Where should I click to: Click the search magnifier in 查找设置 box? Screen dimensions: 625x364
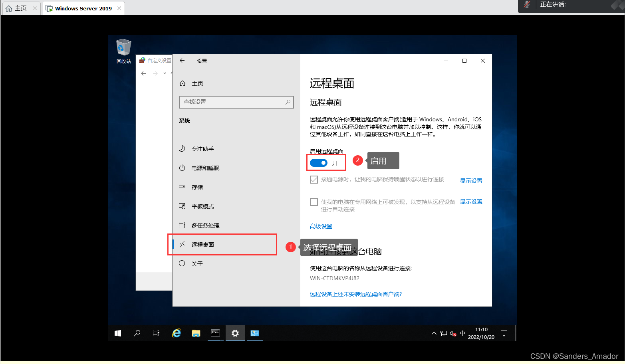coord(288,102)
